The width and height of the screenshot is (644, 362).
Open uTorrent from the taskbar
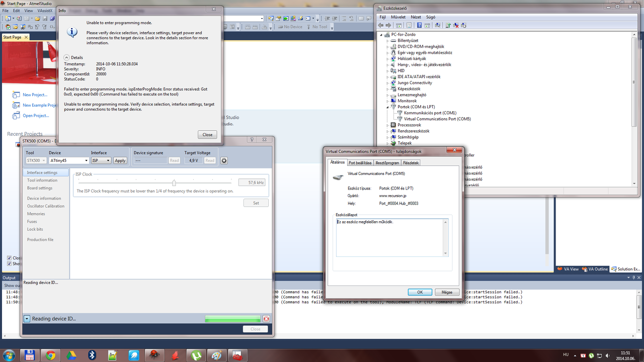tap(196, 355)
